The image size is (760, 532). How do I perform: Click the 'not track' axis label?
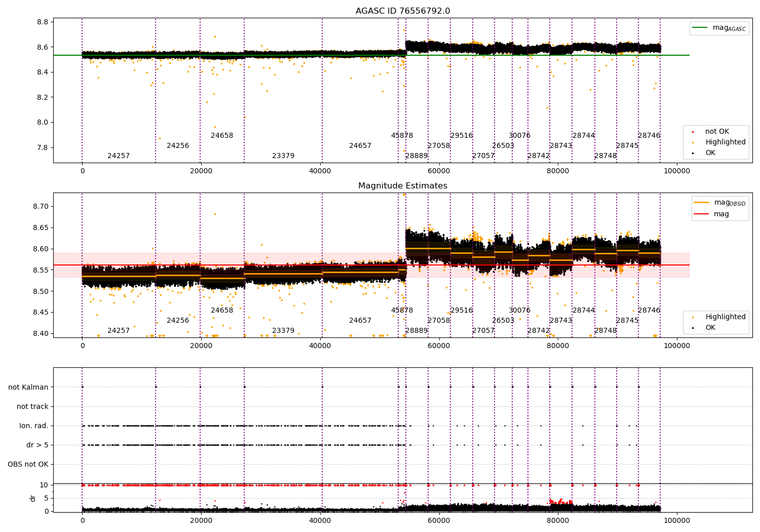(32, 407)
